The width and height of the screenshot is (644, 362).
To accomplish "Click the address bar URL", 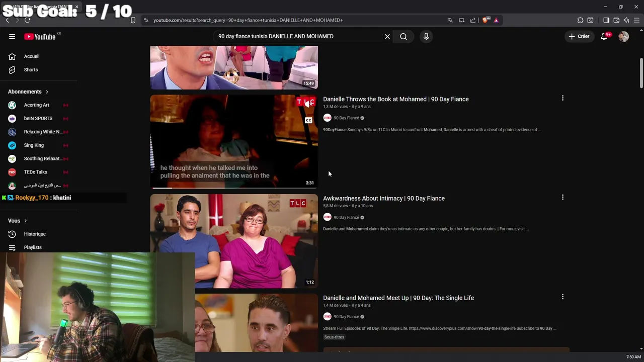I will [x=248, y=20].
